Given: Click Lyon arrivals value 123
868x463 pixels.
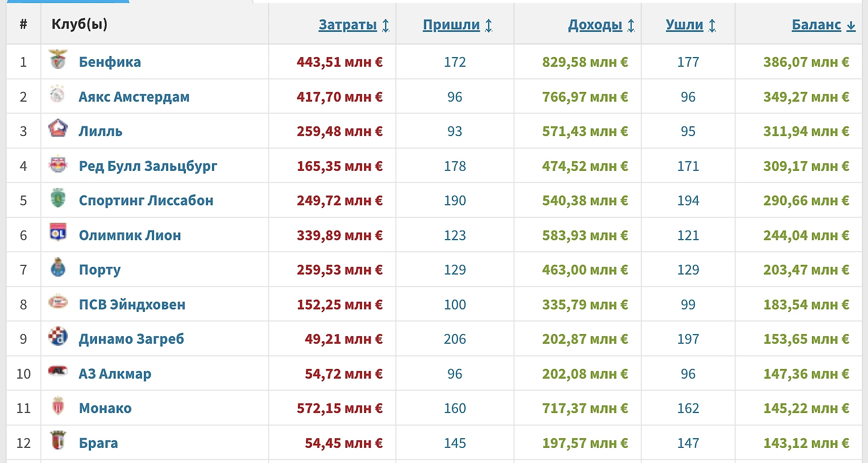Looking at the screenshot, I should 455,235.
